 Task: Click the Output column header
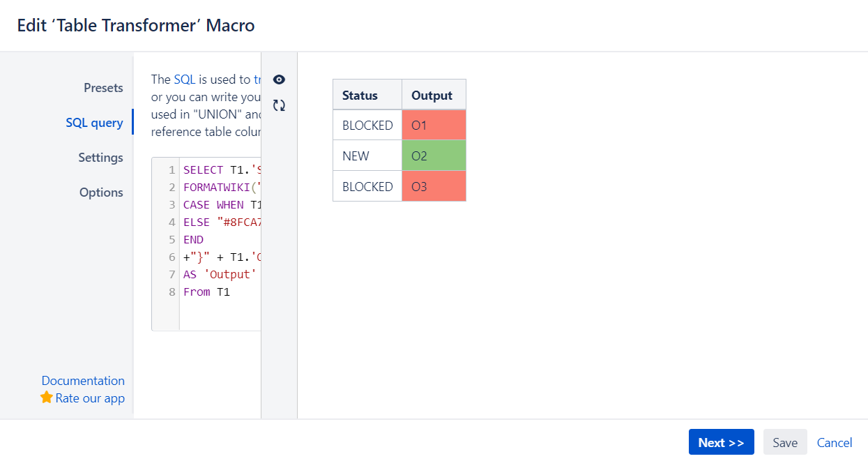432,96
